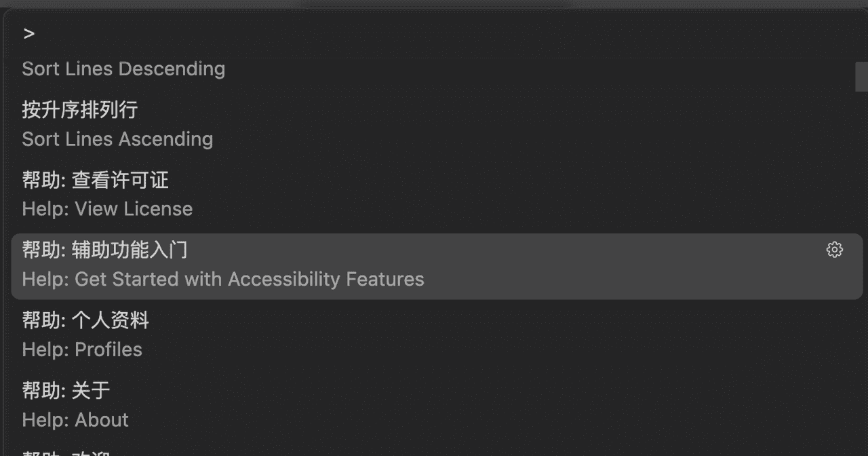Select 帮助: 辅助功能入门 in the palette
Viewport: 868px width, 456px height.
click(104, 250)
